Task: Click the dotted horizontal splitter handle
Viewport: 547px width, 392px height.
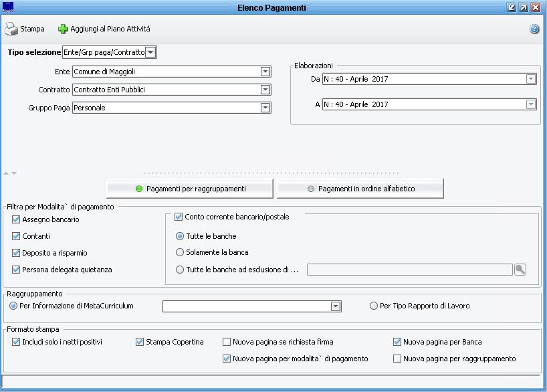Action: click(x=271, y=173)
